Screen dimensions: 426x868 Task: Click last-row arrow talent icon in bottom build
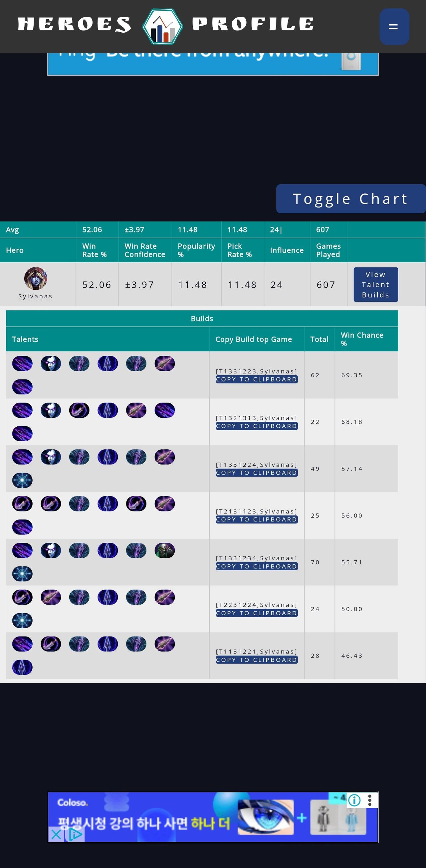click(x=22, y=667)
